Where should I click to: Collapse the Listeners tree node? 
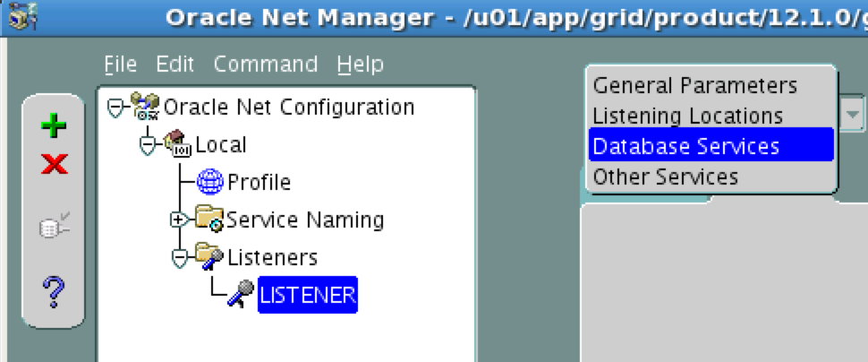[179, 258]
